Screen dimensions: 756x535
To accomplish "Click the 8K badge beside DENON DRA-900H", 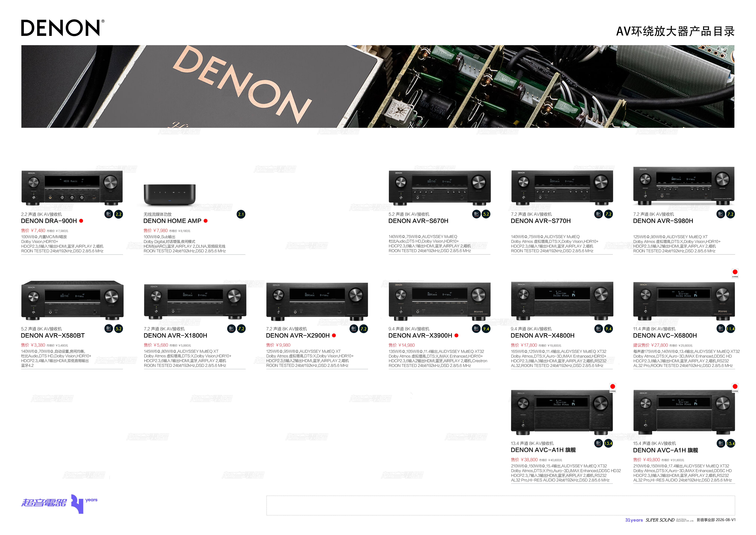I will click(x=109, y=214).
